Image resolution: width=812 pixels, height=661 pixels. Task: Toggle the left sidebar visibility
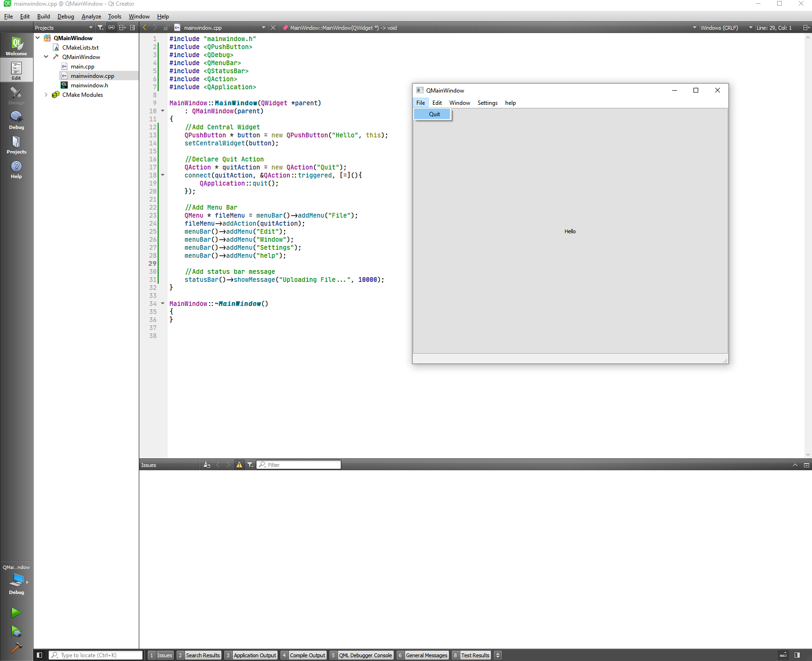[x=40, y=655]
